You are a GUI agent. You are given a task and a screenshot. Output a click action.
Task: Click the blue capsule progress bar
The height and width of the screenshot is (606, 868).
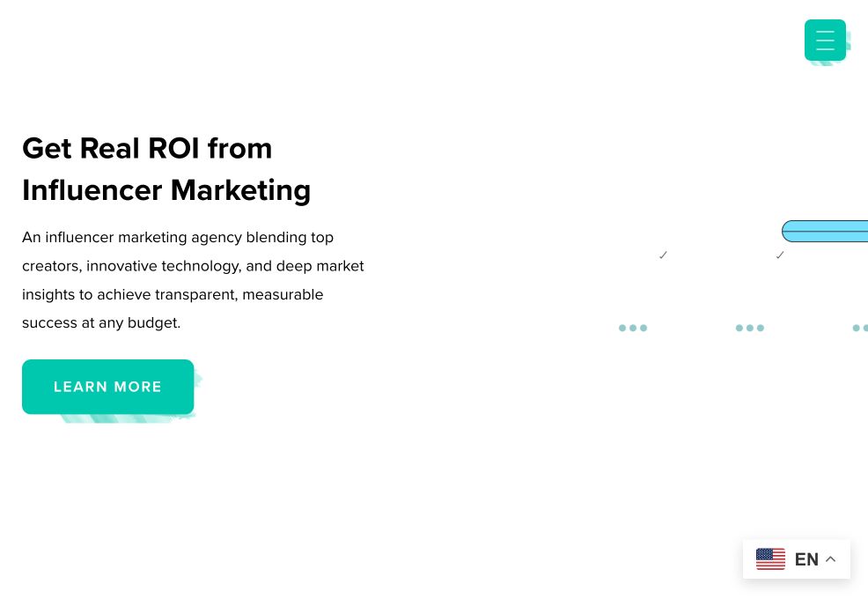click(828, 231)
